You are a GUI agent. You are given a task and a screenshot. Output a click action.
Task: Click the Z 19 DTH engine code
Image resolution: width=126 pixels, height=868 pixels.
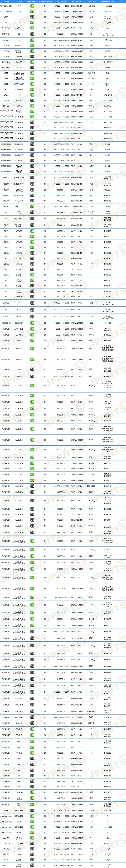(x=108, y=811)
